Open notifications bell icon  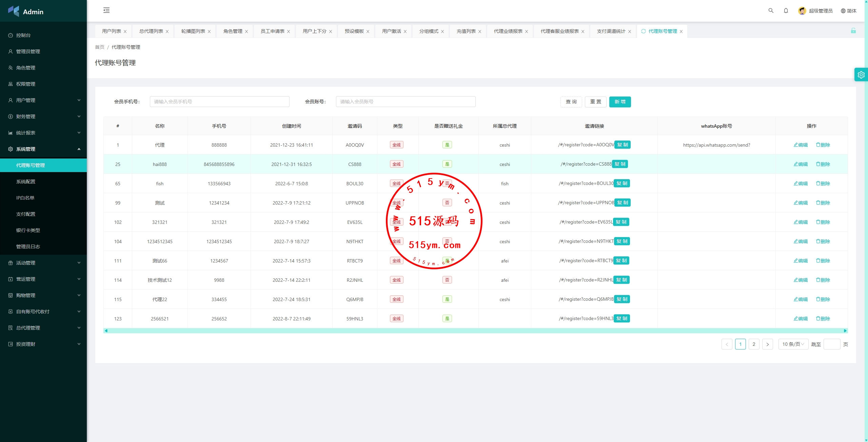[x=786, y=10]
